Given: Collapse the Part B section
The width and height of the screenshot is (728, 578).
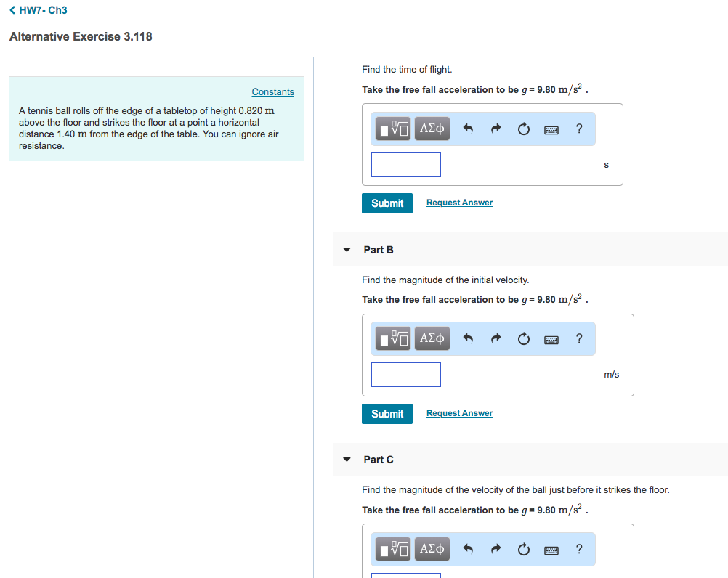Looking at the screenshot, I should click(347, 249).
